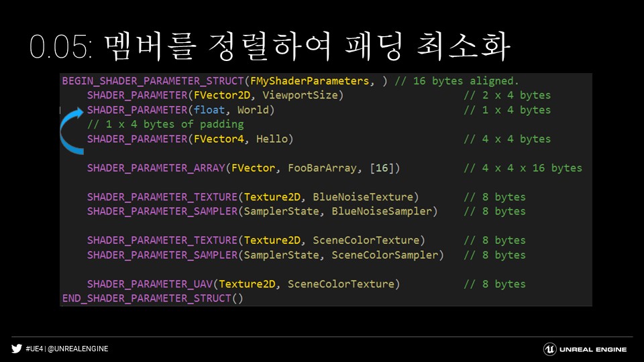
Task: Click the '1 x 4 bytes of padding' comment
Action: pos(166,125)
